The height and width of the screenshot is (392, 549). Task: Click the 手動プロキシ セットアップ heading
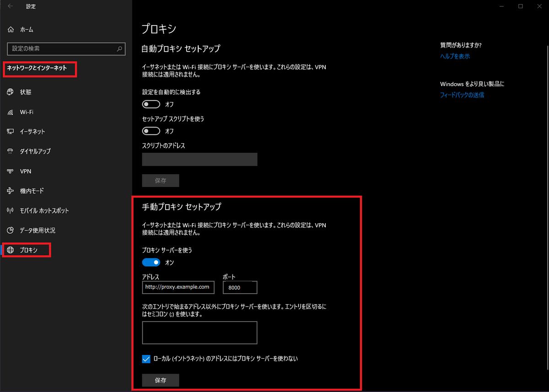(182, 207)
